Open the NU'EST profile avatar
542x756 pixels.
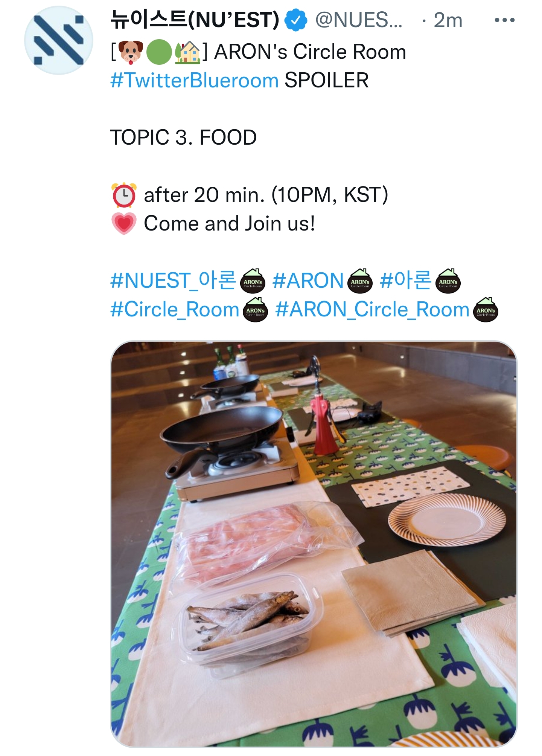[59, 40]
